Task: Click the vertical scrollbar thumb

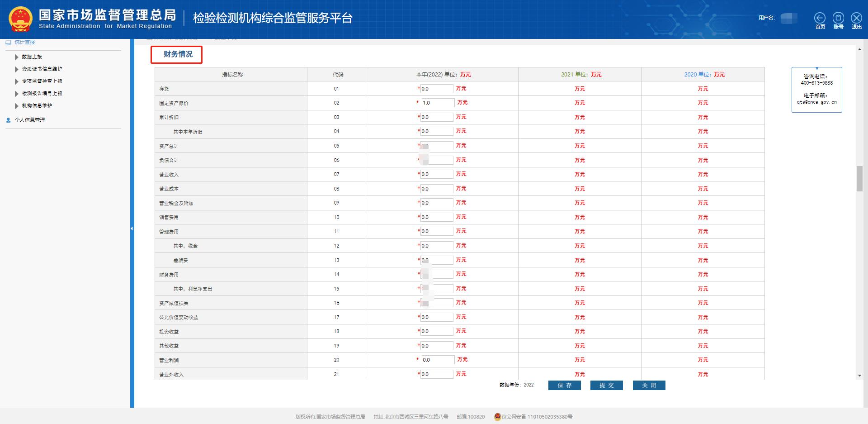Action: click(859, 179)
